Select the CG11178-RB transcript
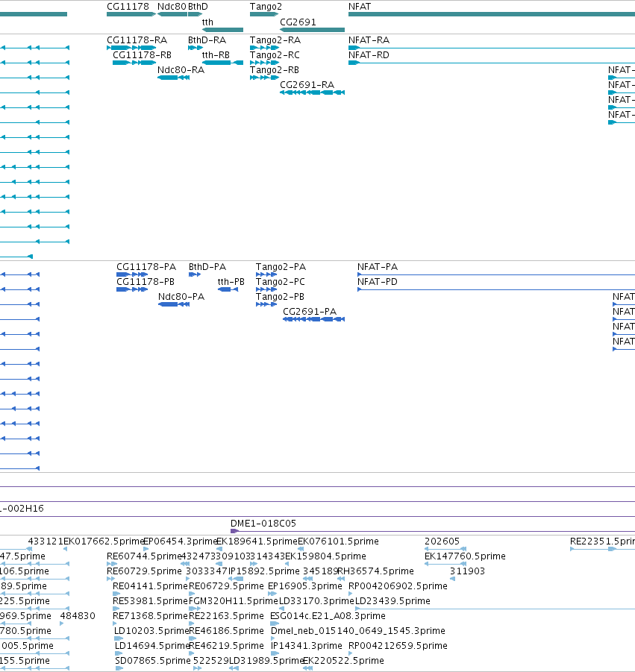Image resolution: width=635 pixels, height=672 pixels. click(134, 63)
